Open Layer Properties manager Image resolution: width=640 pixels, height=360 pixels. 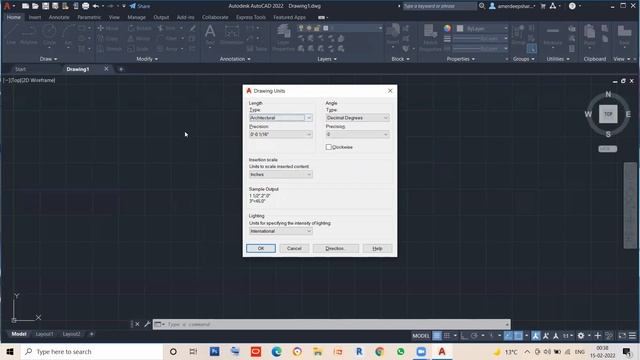coord(283,38)
